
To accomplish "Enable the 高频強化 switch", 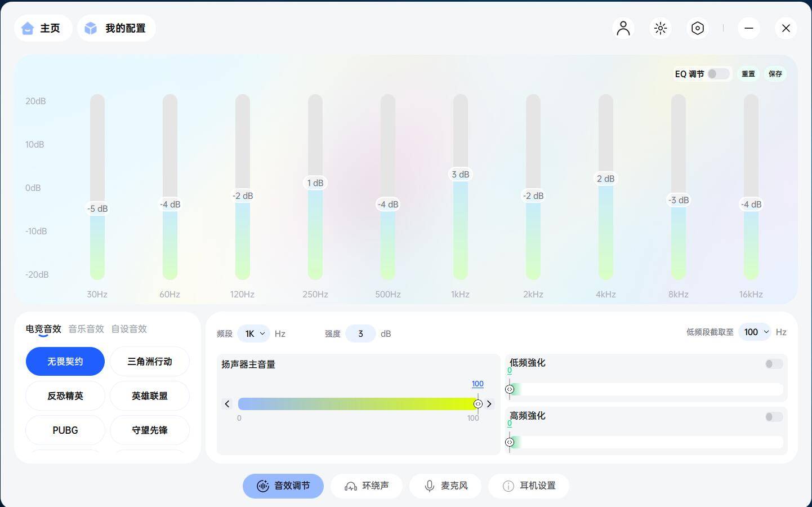I will point(774,417).
